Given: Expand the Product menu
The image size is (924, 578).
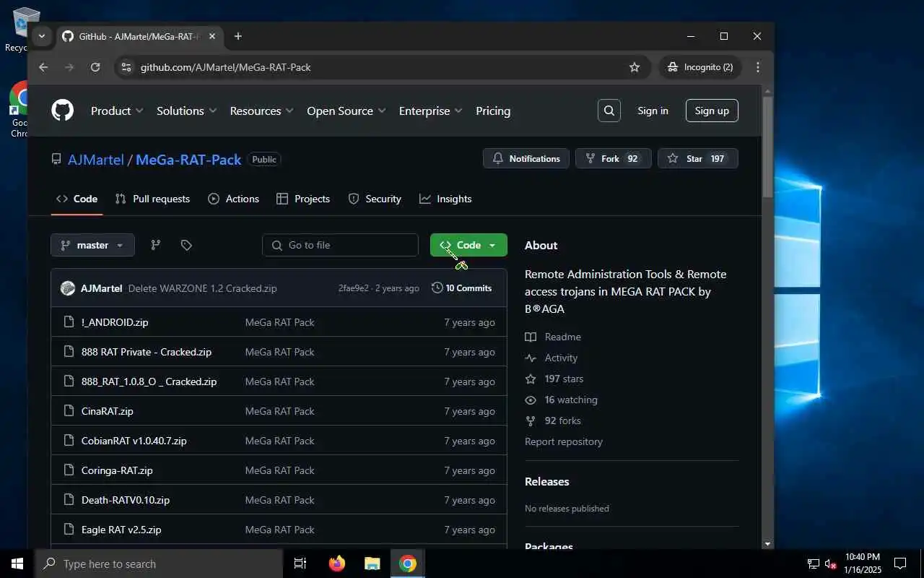Looking at the screenshot, I should point(117,111).
